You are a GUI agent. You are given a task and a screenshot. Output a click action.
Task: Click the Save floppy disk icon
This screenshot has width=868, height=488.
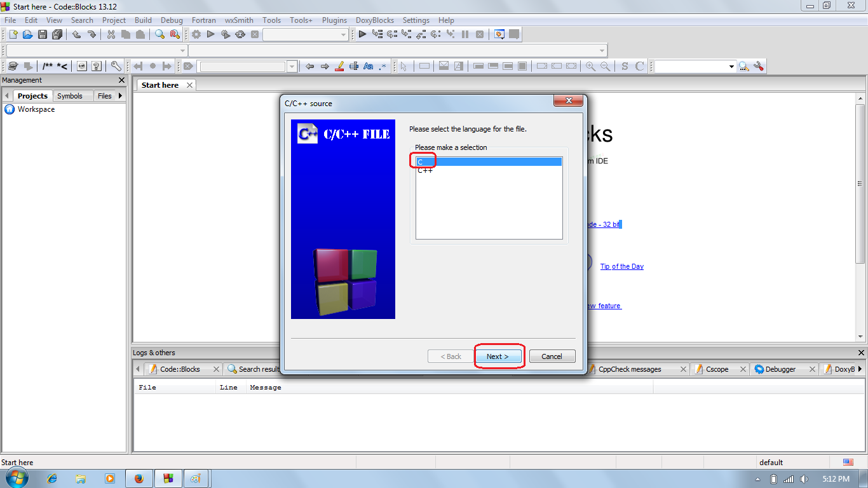tap(43, 34)
